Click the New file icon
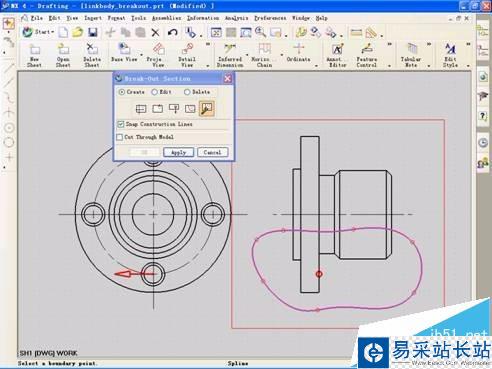The image size is (492, 369). [63, 32]
